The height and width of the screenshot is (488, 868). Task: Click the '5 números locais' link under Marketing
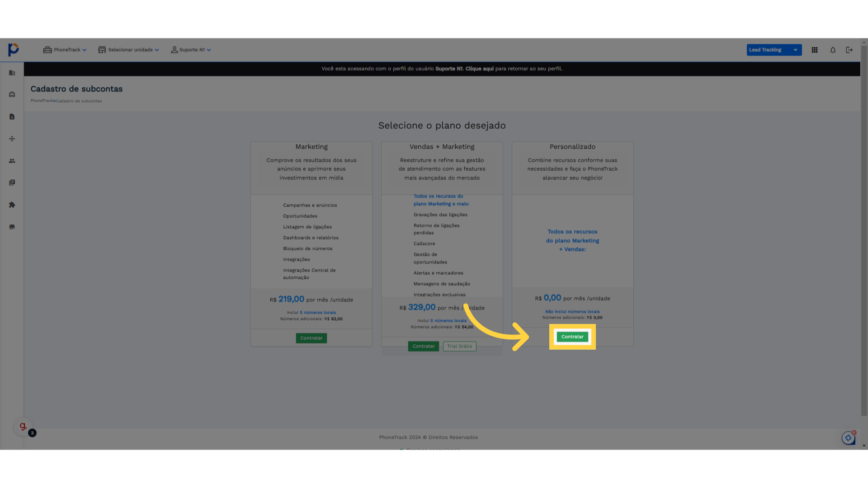tap(318, 312)
